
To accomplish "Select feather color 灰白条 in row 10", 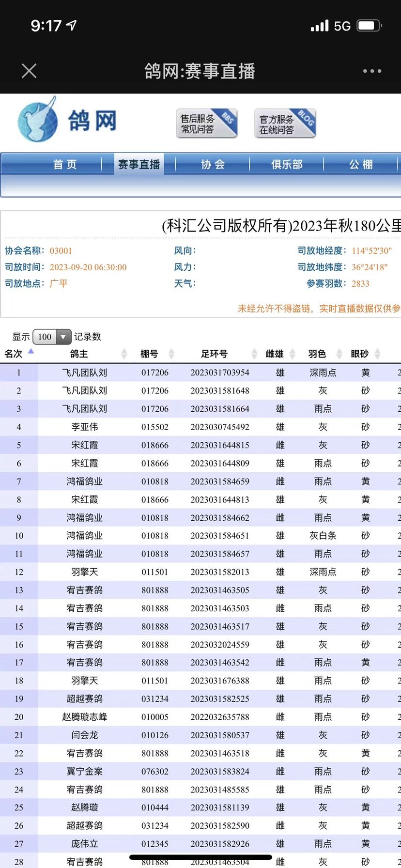I will point(323,535).
